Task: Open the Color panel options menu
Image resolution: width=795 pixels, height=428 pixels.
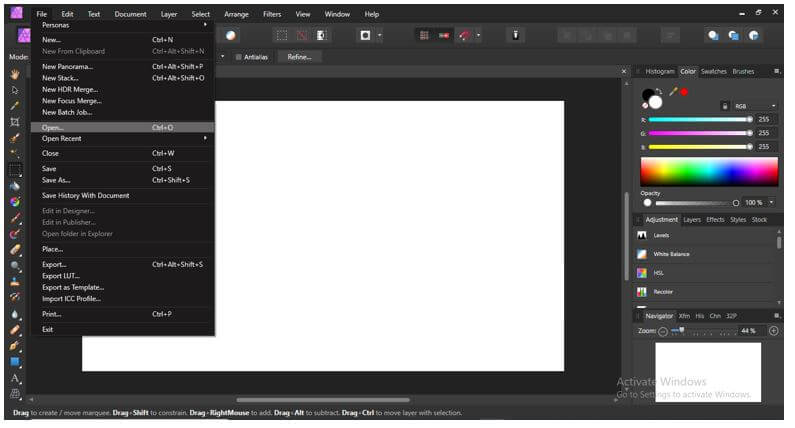Action: click(776, 72)
